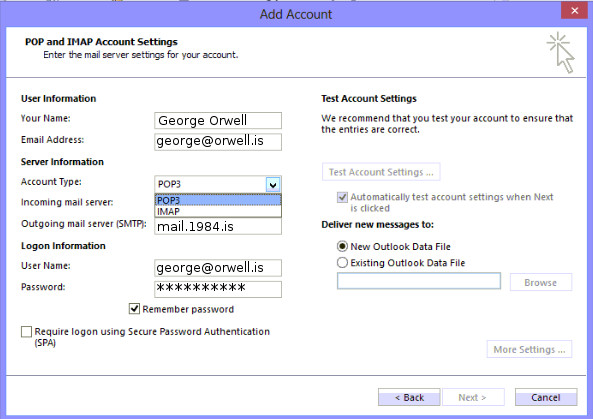
Task: Enable Secure Password Authentication (SPA) checkbox
Action: 26,332
